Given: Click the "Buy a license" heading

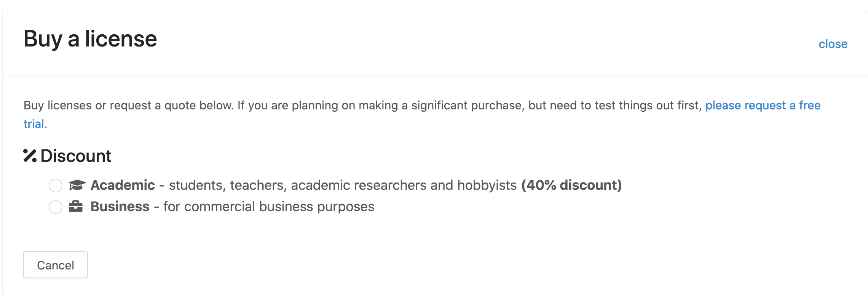Looking at the screenshot, I should pos(90,39).
